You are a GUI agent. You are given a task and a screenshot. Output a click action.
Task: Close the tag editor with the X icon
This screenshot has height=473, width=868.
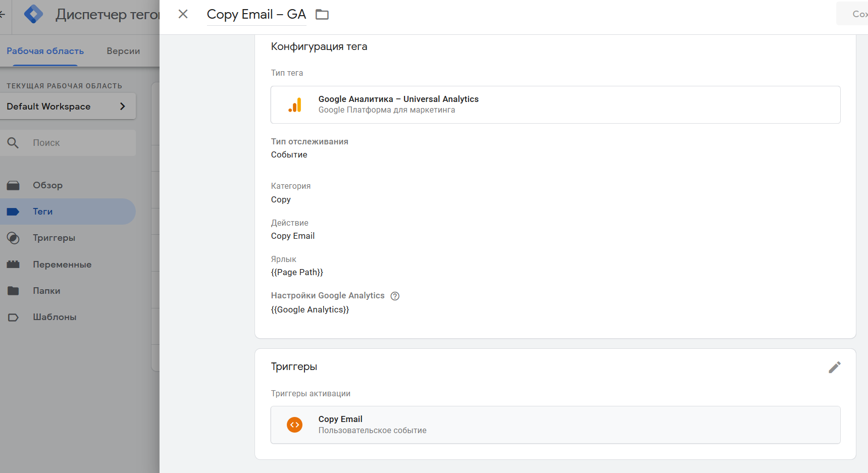pos(183,14)
